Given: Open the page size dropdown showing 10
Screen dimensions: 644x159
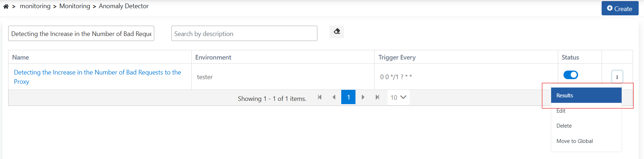Looking at the screenshot, I should point(398,97).
